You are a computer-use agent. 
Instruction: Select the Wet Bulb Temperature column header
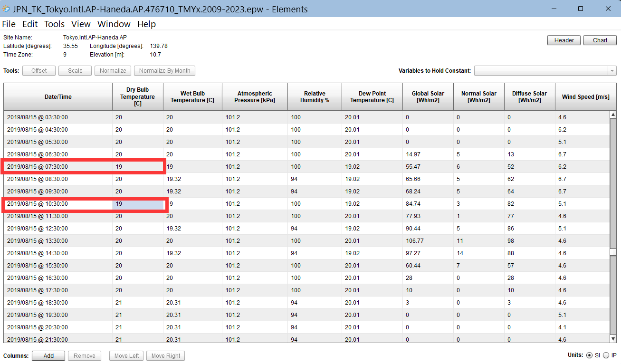pos(193,97)
